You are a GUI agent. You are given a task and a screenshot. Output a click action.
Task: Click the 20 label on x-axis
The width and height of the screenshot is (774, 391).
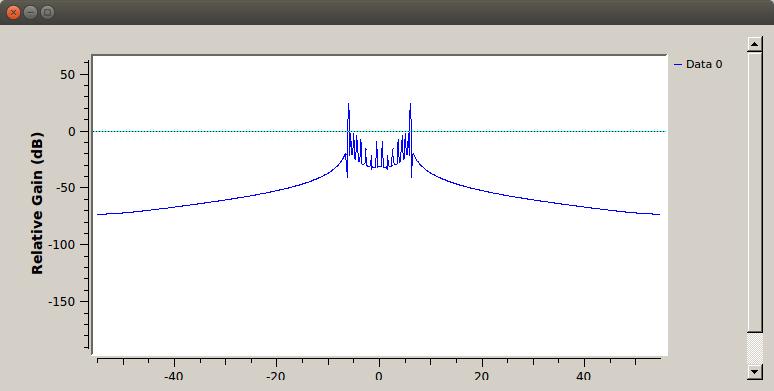(481, 376)
